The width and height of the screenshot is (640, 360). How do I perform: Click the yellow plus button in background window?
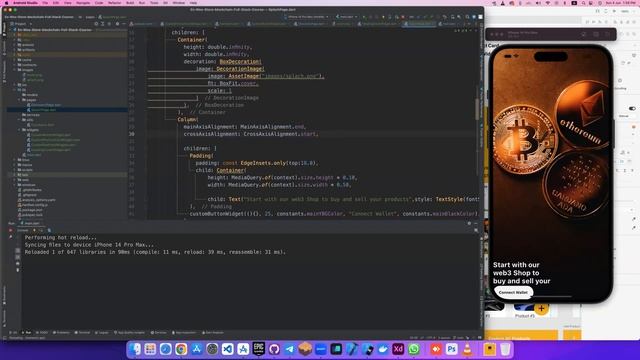(541, 309)
